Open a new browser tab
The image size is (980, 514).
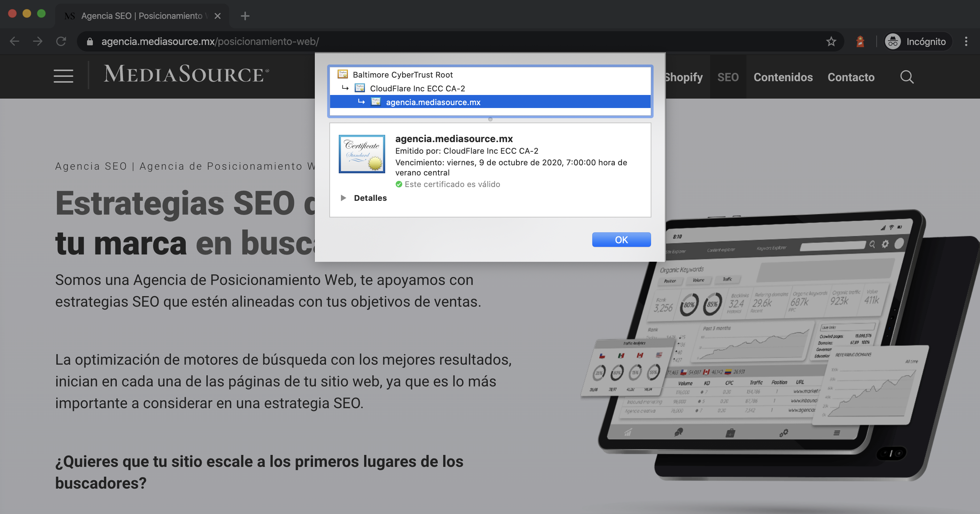[245, 16]
